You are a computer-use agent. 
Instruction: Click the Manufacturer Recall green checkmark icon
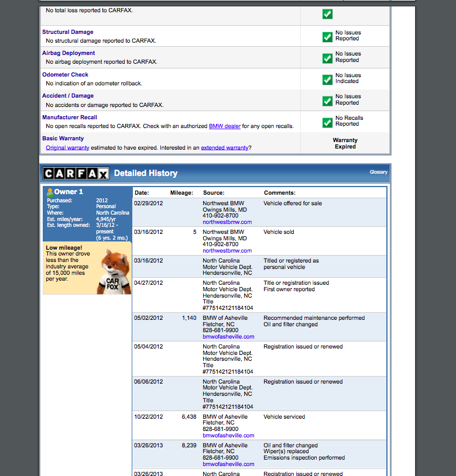click(327, 122)
